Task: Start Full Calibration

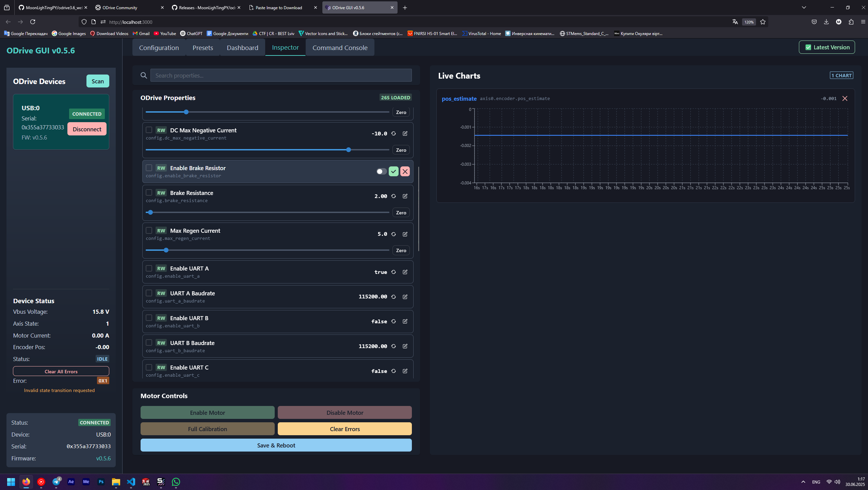Action: [208, 429]
